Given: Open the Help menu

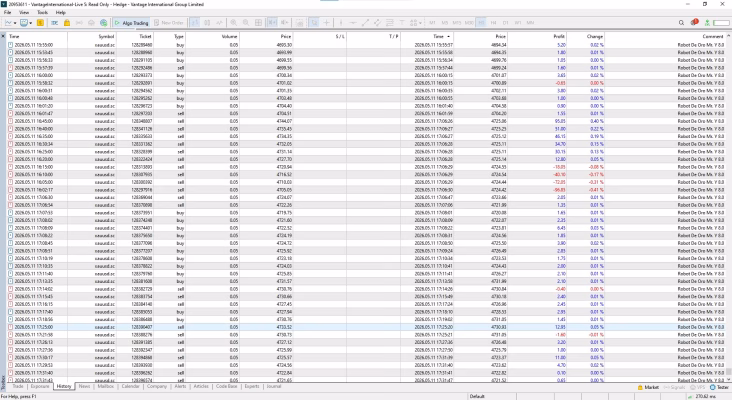Looking at the screenshot, I should pyautogui.click(x=61, y=13).
